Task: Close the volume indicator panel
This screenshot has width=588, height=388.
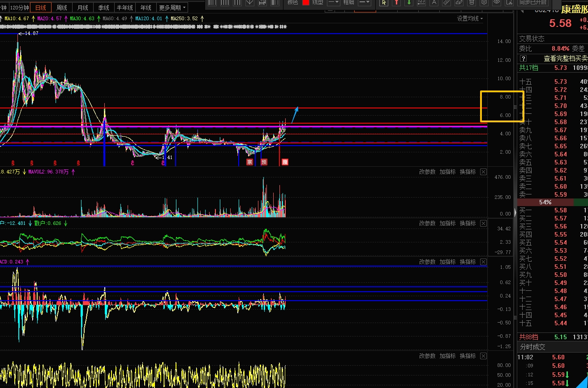Action: pos(483,172)
